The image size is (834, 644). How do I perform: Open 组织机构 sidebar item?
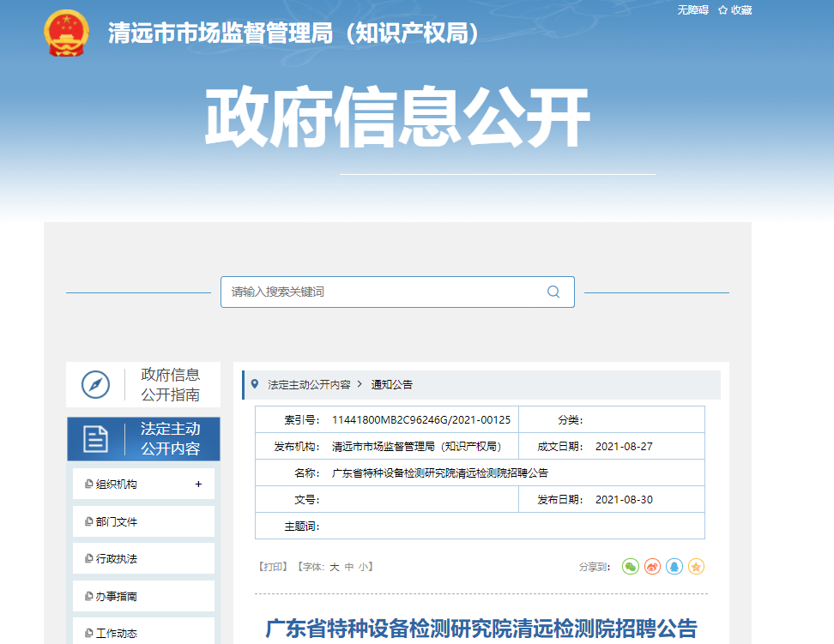[143, 484]
